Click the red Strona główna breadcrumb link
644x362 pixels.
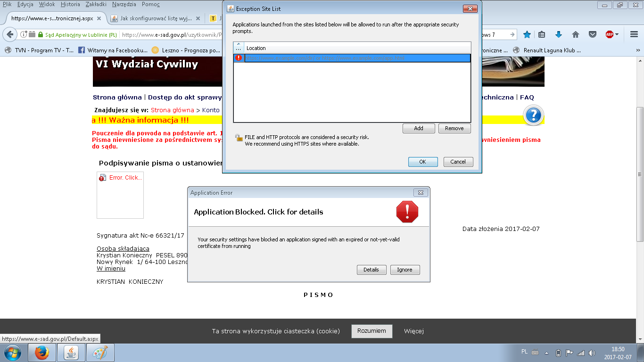coord(173,110)
